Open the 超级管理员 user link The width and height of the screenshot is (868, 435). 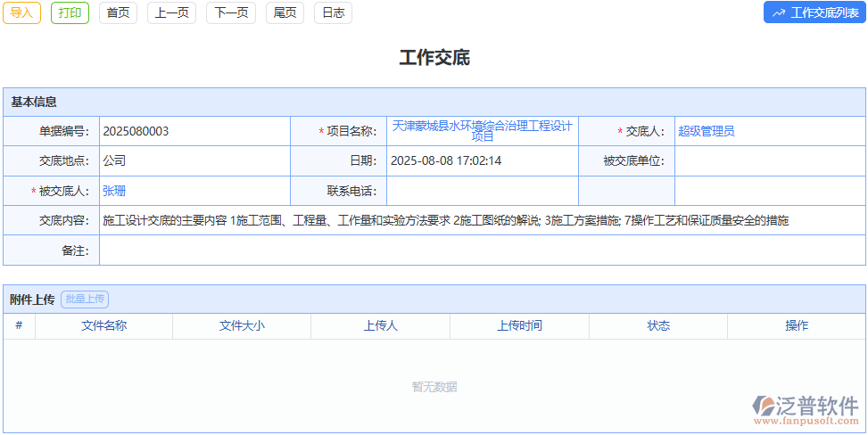click(706, 131)
